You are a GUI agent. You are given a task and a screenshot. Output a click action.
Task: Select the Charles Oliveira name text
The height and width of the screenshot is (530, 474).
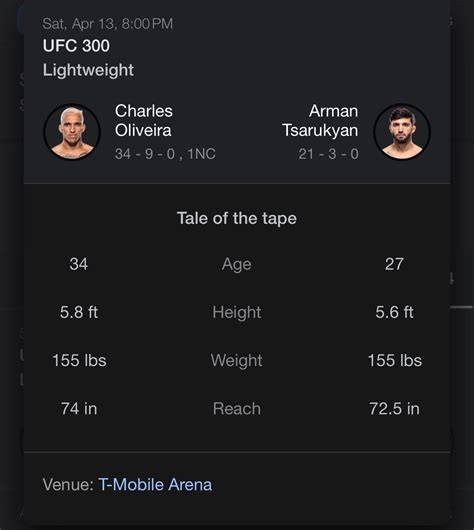(x=144, y=120)
